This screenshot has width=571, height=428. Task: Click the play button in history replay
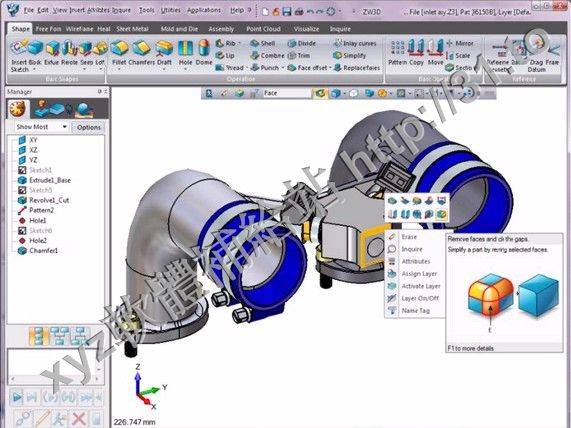point(16,397)
